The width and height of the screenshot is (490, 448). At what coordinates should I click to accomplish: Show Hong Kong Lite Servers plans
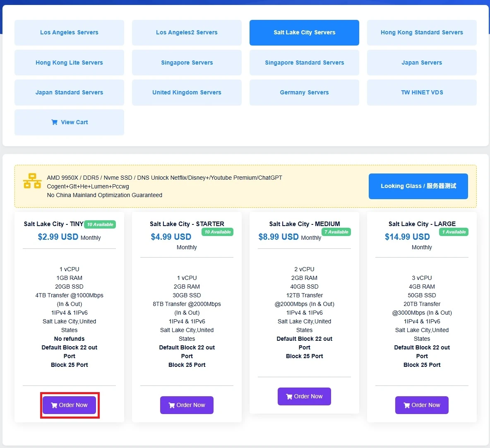(x=69, y=63)
